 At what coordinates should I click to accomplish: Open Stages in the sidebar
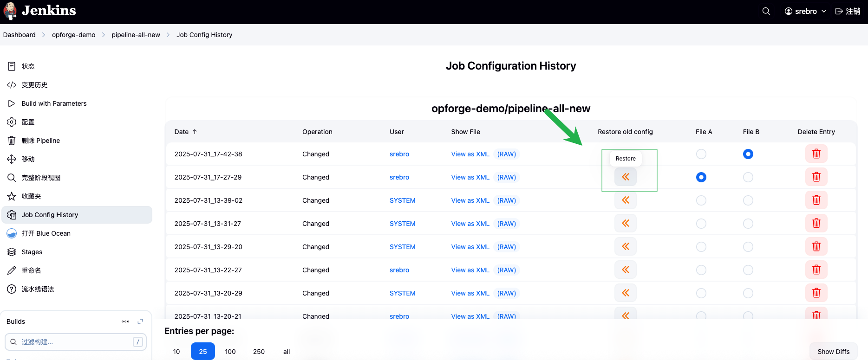coord(32,252)
